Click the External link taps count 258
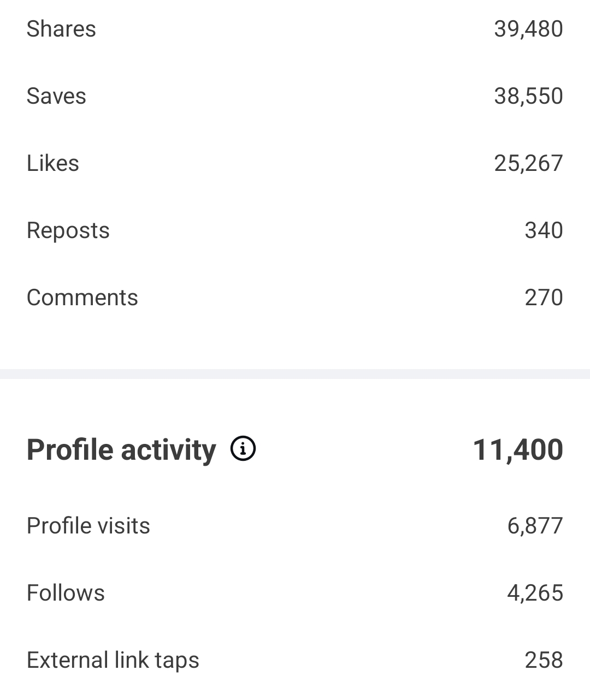This screenshot has width=590, height=700. (544, 660)
